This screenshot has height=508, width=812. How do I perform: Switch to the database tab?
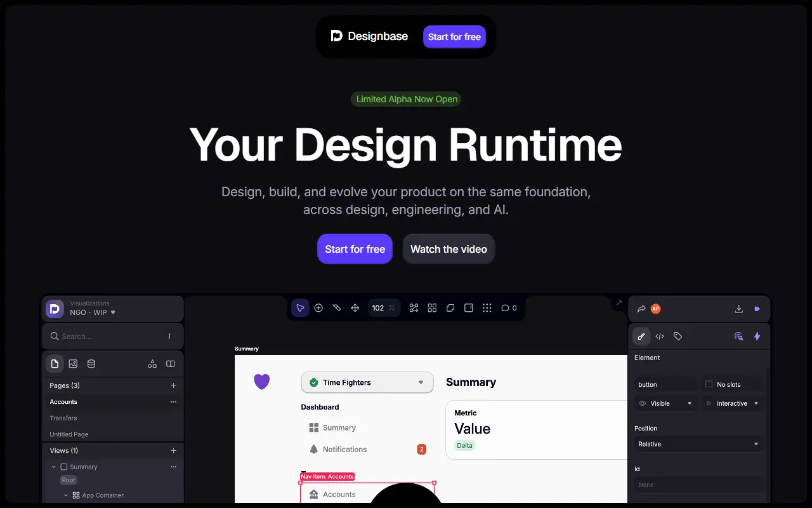click(91, 364)
